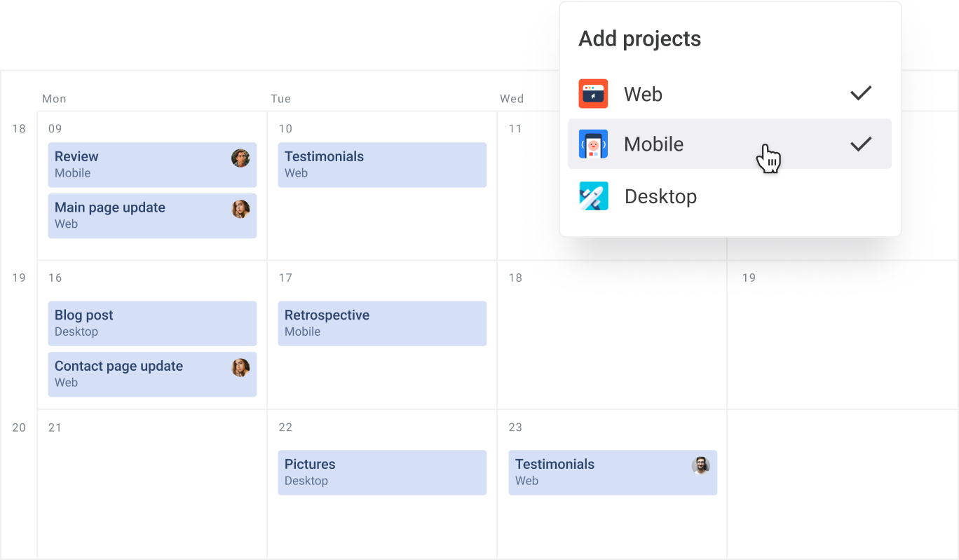Viewport: 959px width, 560px height.
Task: Open the Review task on Monday
Action: coord(140,165)
